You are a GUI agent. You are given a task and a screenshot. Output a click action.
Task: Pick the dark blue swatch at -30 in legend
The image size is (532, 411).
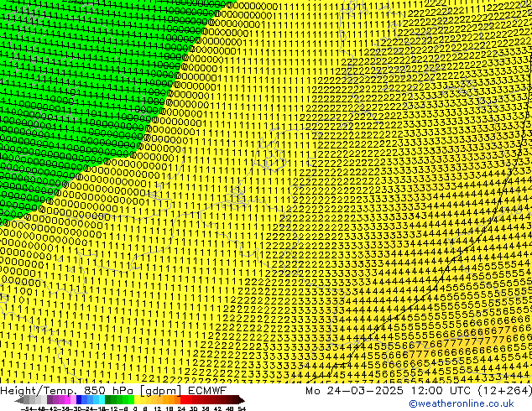click(79, 400)
